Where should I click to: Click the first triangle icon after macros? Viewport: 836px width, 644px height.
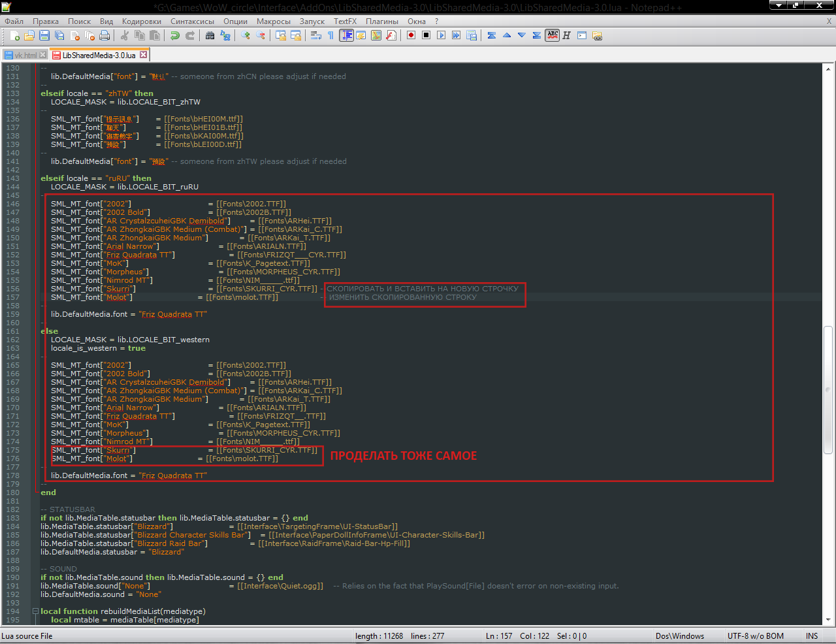491,35
